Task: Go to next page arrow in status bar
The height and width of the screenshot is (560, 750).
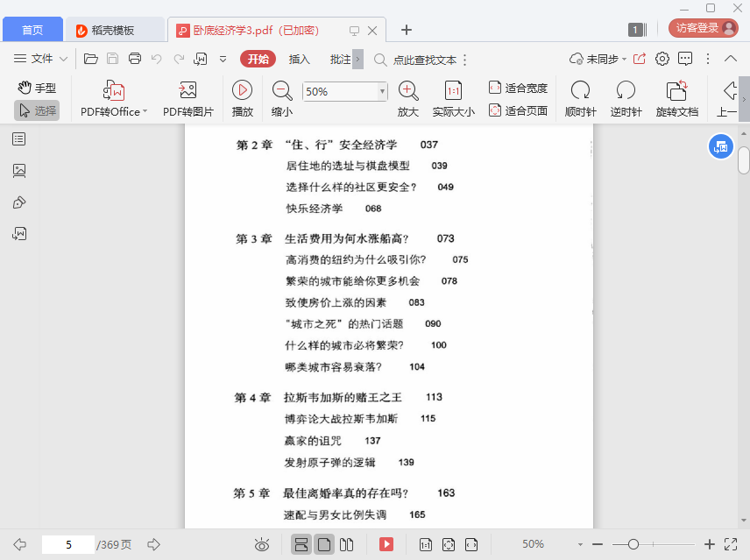Action: [x=153, y=544]
